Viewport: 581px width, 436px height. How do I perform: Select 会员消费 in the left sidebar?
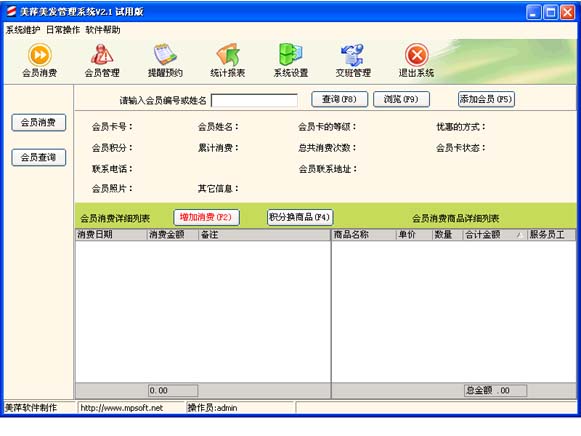[x=39, y=123]
